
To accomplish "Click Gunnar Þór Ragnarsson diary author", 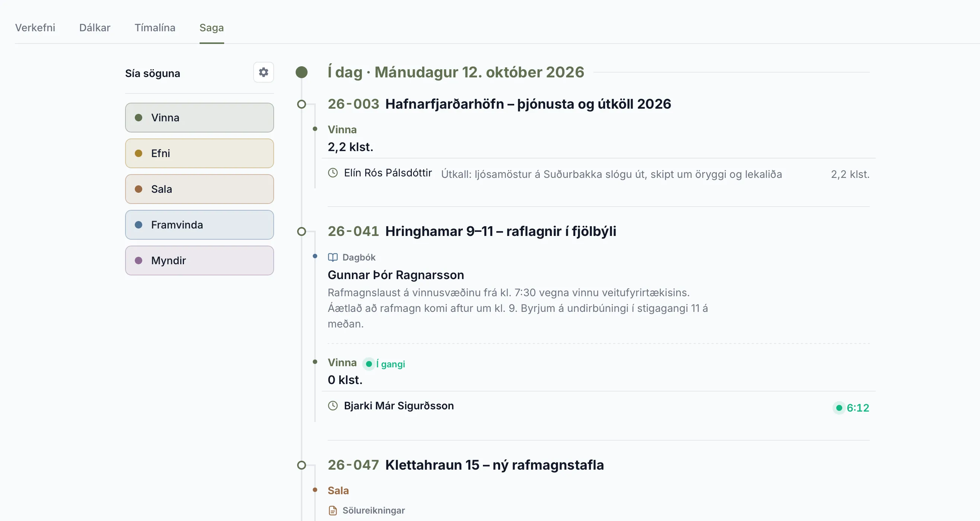I will (396, 275).
